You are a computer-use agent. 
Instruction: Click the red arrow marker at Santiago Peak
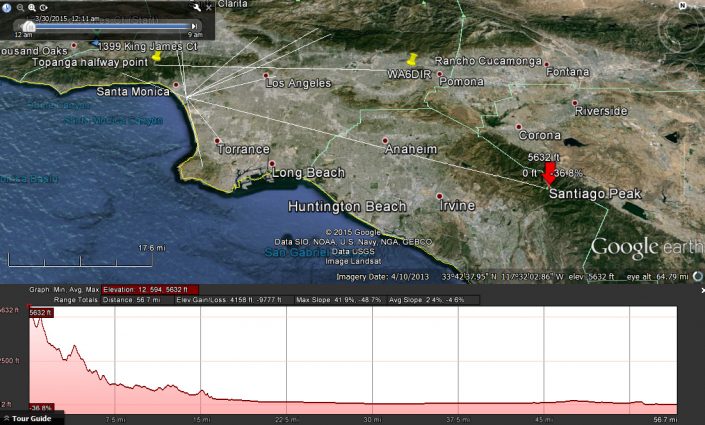click(x=549, y=174)
